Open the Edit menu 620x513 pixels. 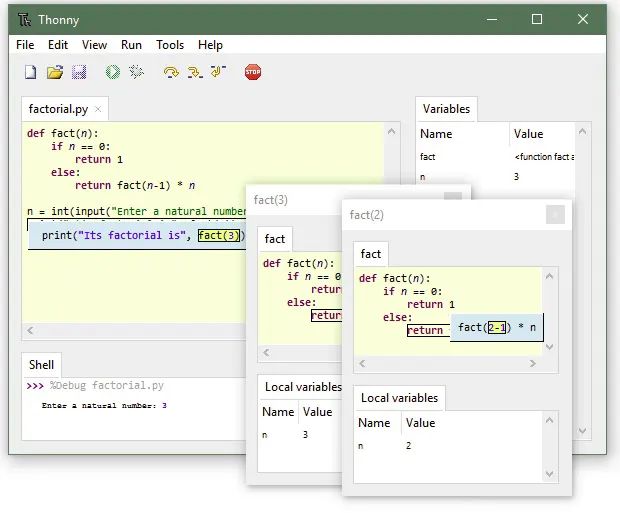pos(58,45)
